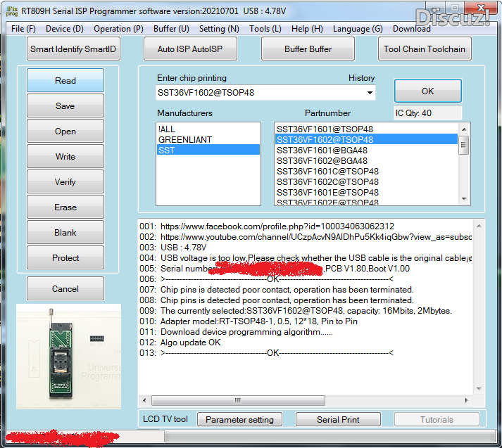Open the Device (D) menu

[x=65, y=29]
